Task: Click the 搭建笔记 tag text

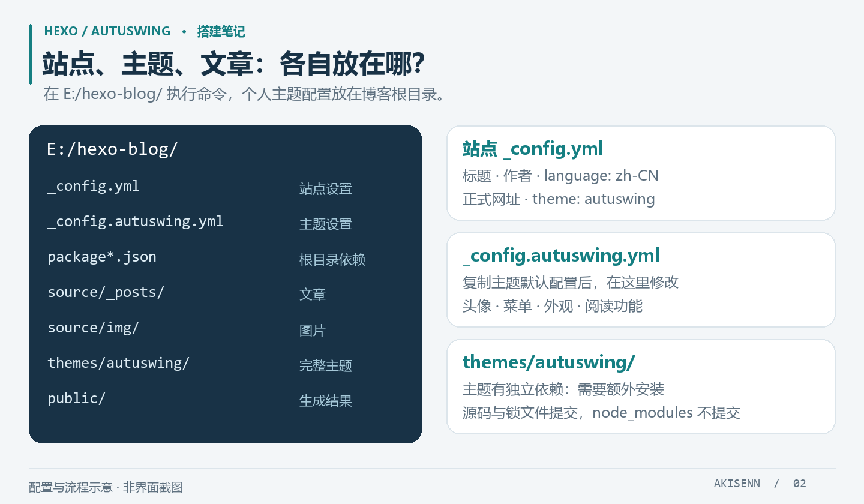Action: tap(221, 32)
